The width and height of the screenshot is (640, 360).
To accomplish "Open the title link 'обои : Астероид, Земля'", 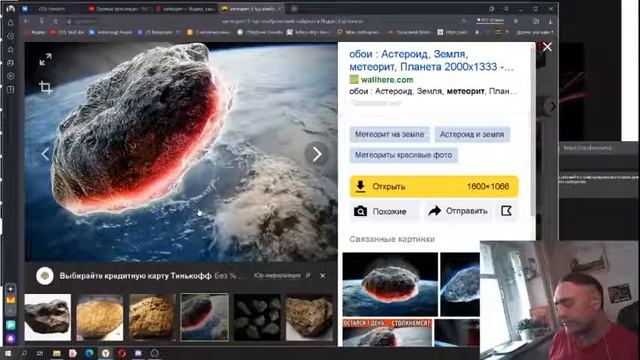I will (431, 60).
